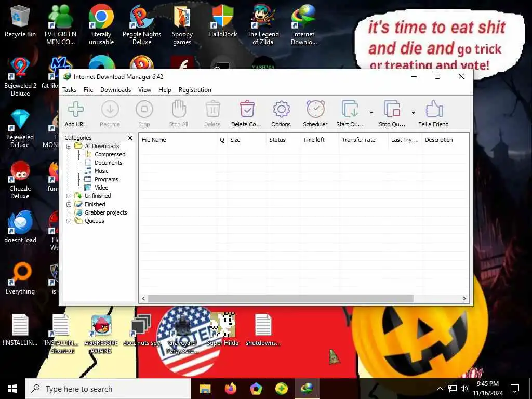Open the Downloads menu
Image resolution: width=532 pixels, height=399 pixels.
coord(115,90)
